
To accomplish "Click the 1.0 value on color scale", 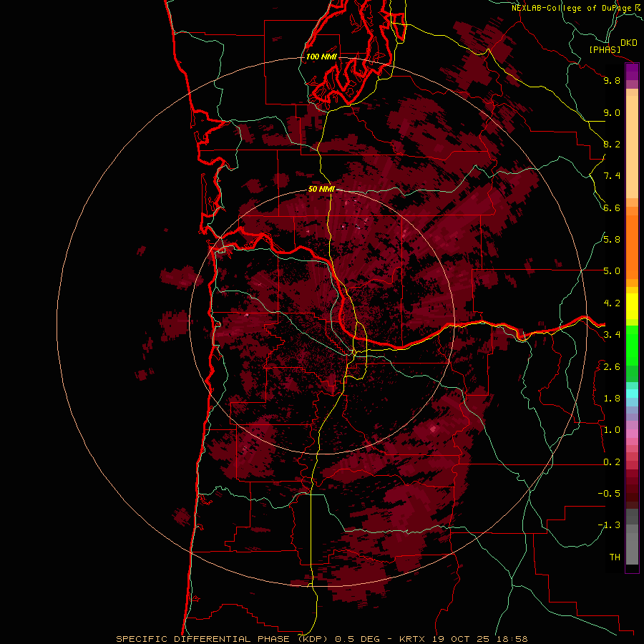I will coord(612,430).
